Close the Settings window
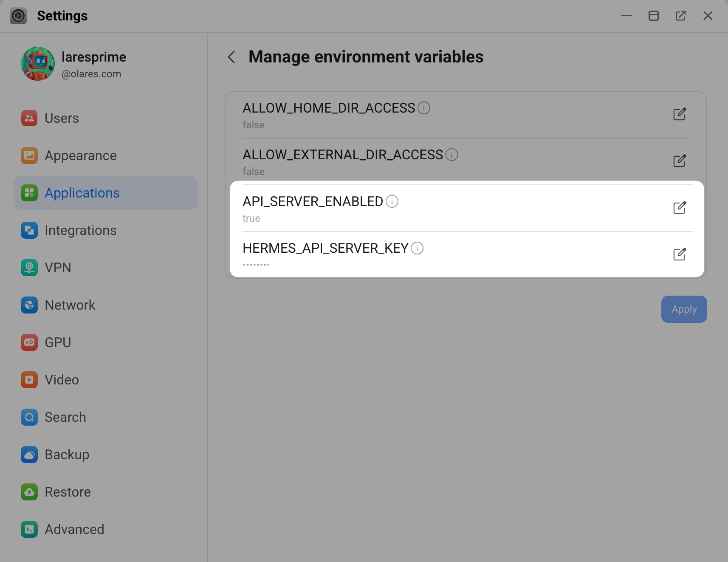Screen dimensions: 728x562 708,16
